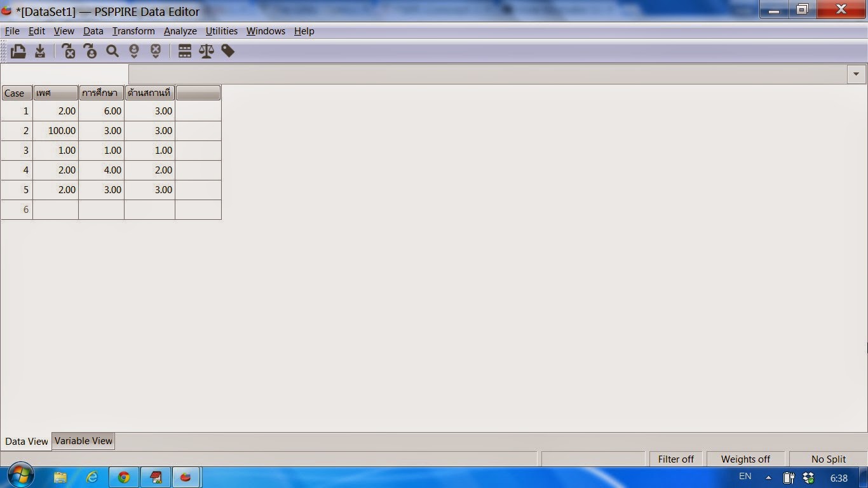The image size is (868, 488).
Task: Save the current dataset
Action: pyautogui.click(x=39, y=51)
